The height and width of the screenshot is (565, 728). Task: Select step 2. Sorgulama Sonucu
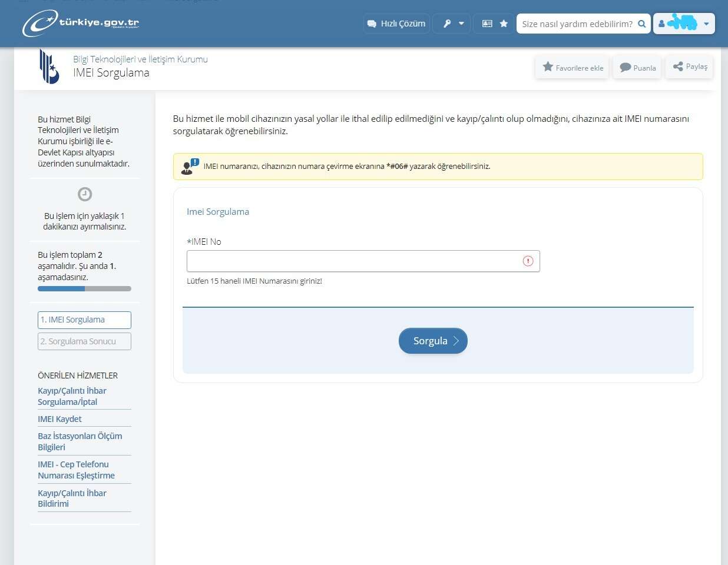[84, 341]
